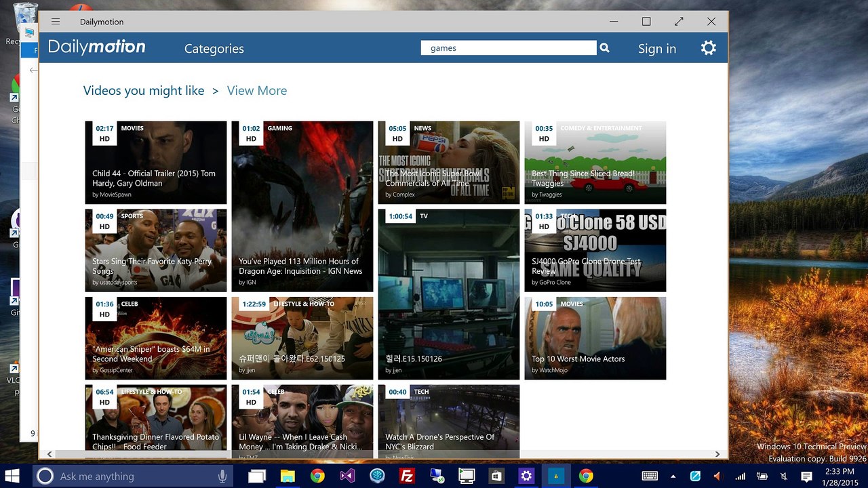Click View More link
This screenshot has width=868, height=488.
[257, 91]
